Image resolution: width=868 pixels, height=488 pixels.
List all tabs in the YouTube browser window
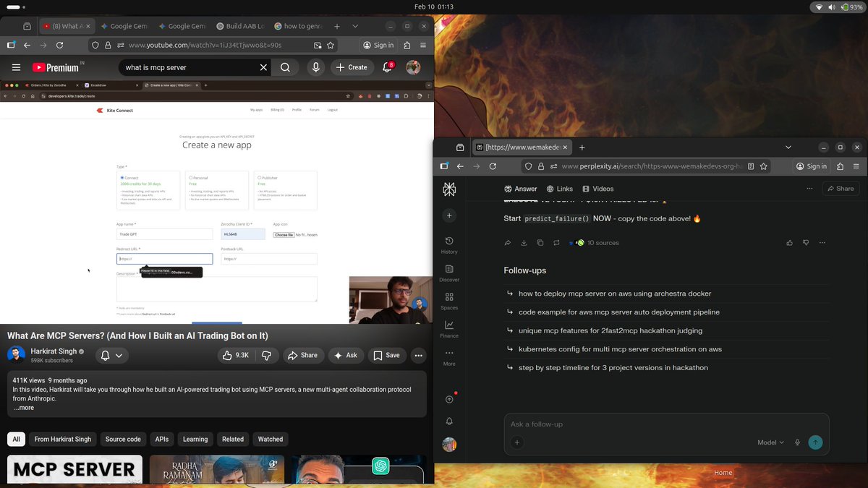click(355, 26)
